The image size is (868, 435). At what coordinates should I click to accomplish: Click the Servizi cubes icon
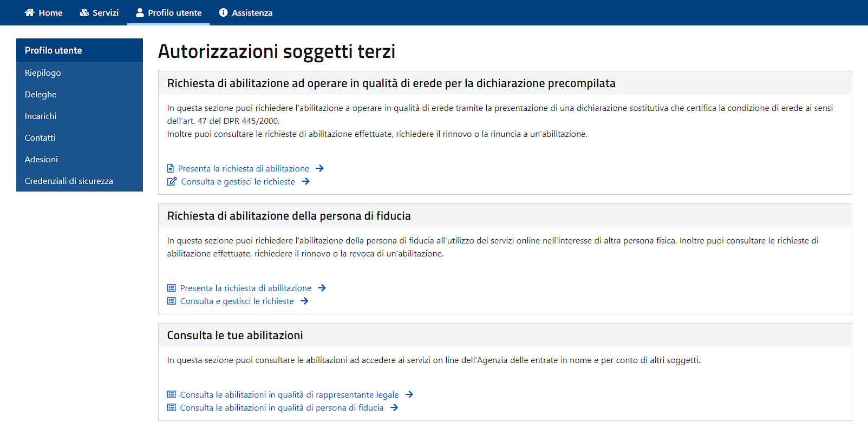pyautogui.click(x=84, y=12)
